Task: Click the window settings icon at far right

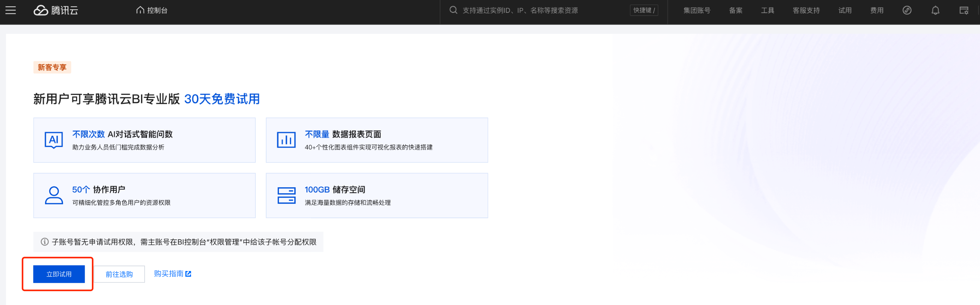Action: click(964, 10)
